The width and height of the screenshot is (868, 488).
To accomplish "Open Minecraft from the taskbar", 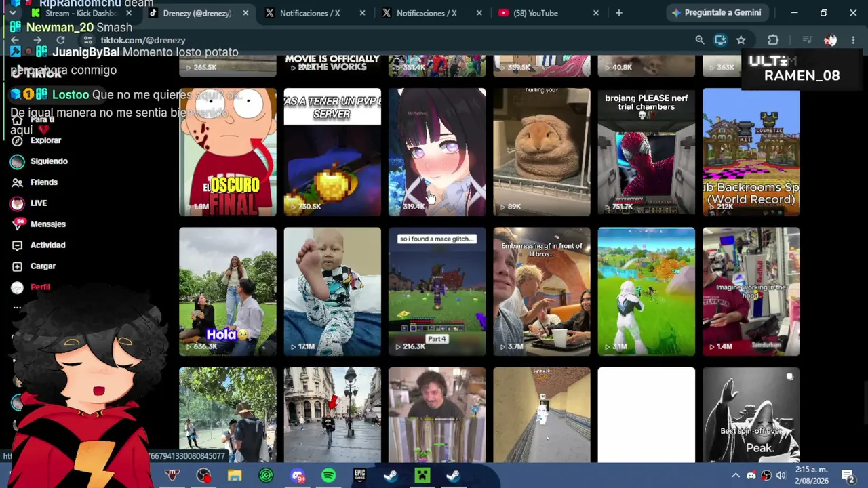I will [x=422, y=476].
